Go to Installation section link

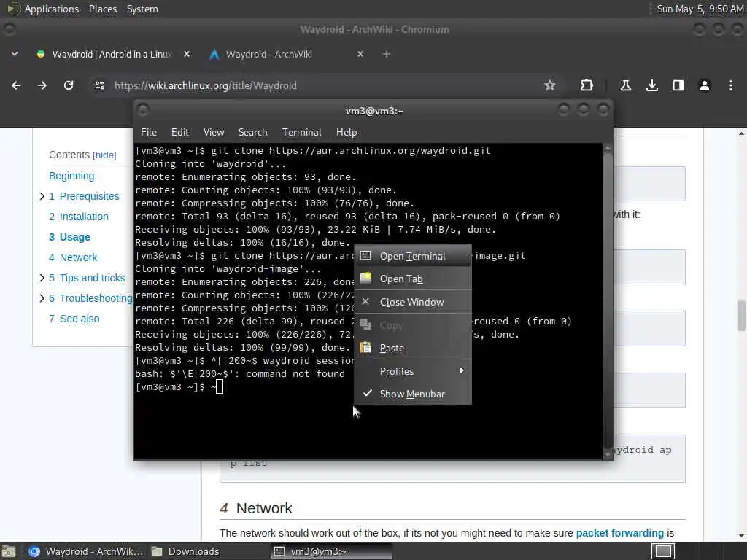coord(79,217)
